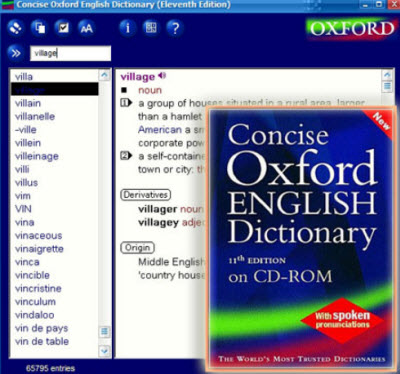Open the info (i) icon
400x374 pixels.
tap(127, 28)
